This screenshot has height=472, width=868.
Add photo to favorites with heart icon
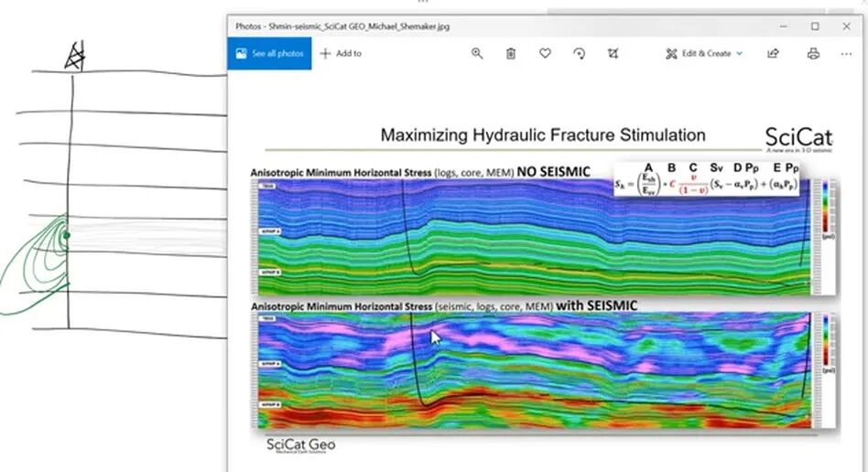point(546,54)
